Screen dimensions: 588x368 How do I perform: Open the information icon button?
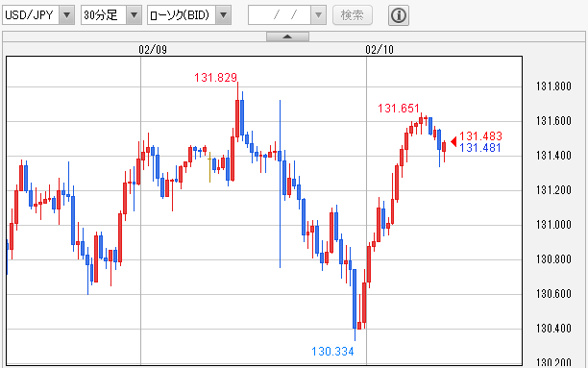tap(399, 15)
